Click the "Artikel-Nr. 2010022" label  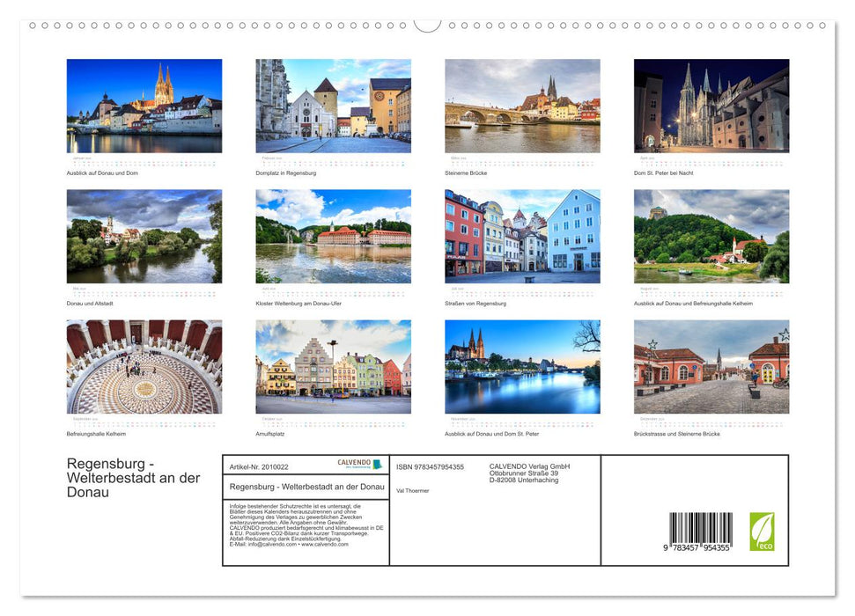[258, 466]
